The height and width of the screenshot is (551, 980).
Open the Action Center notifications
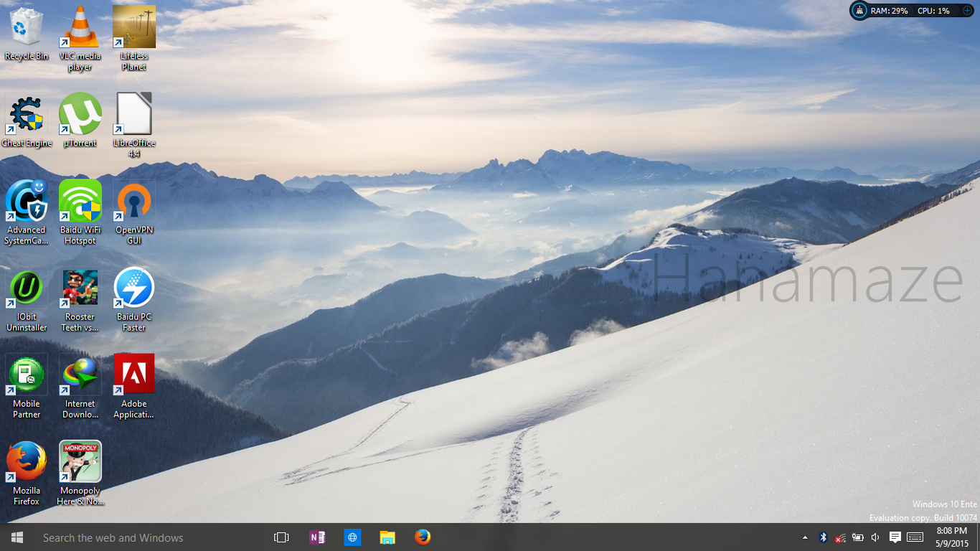894,537
